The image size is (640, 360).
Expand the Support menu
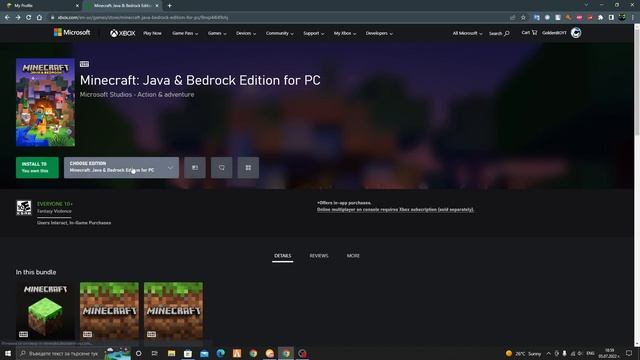313,33
